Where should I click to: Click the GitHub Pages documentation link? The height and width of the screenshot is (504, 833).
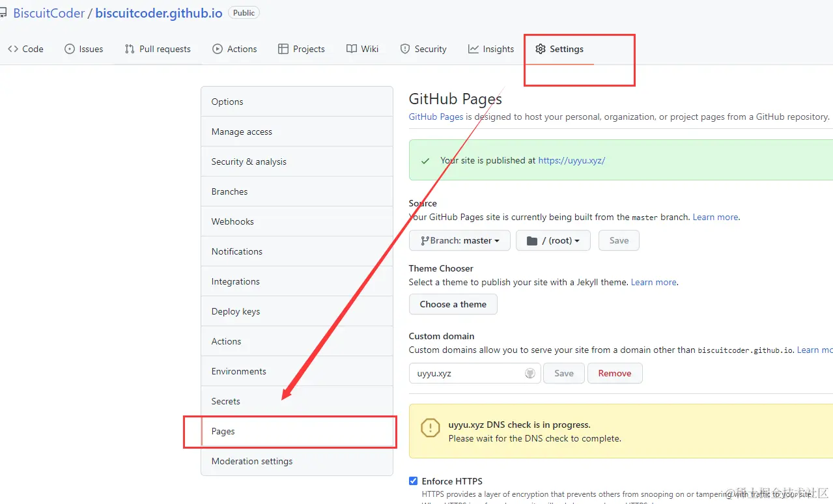tap(436, 117)
